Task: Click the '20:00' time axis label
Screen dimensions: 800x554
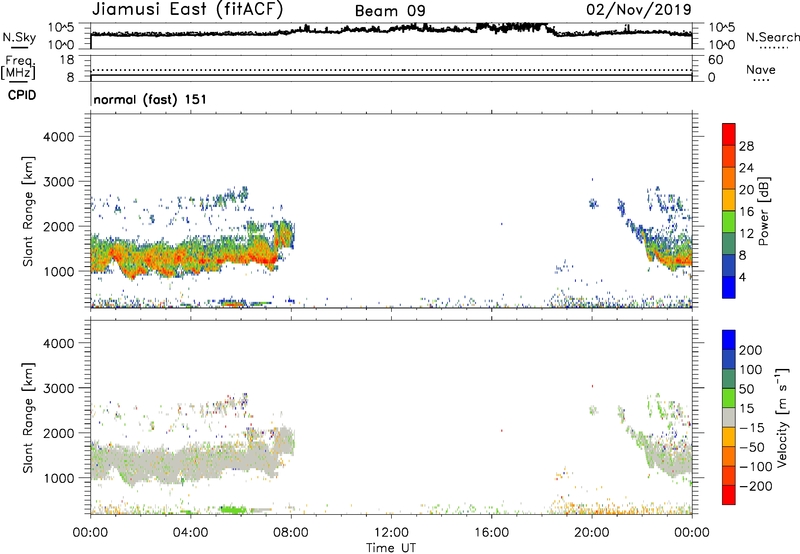Action: pyautogui.click(x=591, y=533)
